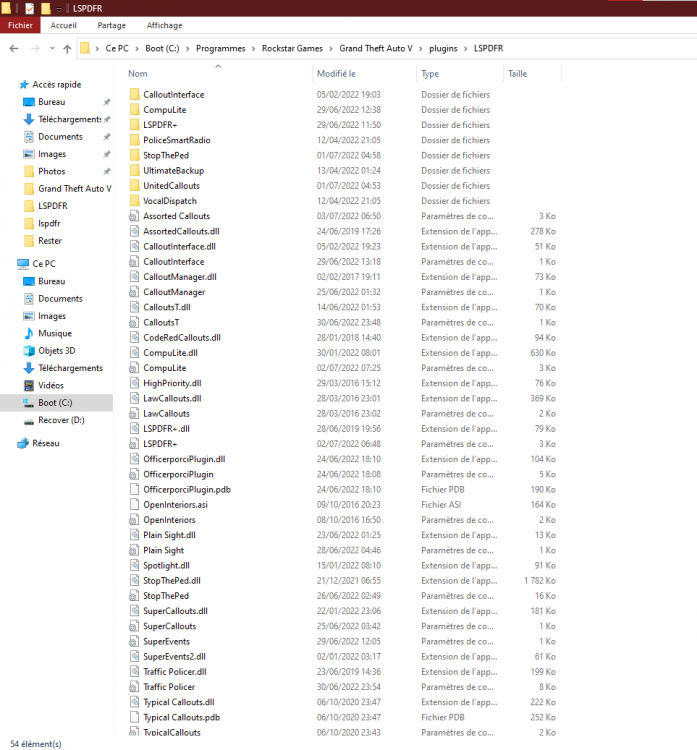Open 'Grand Theft Auto V' in sidebar
This screenshot has height=750, width=697.
click(75, 188)
